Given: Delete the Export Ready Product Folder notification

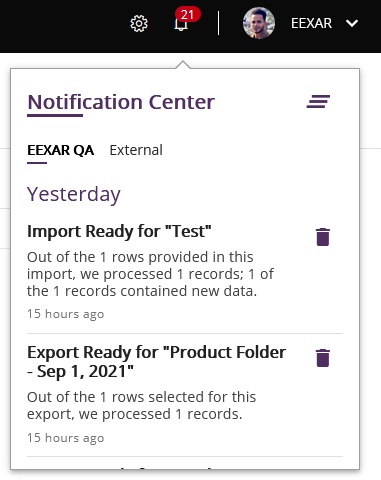Looking at the screenshot, I should point(323,358).
